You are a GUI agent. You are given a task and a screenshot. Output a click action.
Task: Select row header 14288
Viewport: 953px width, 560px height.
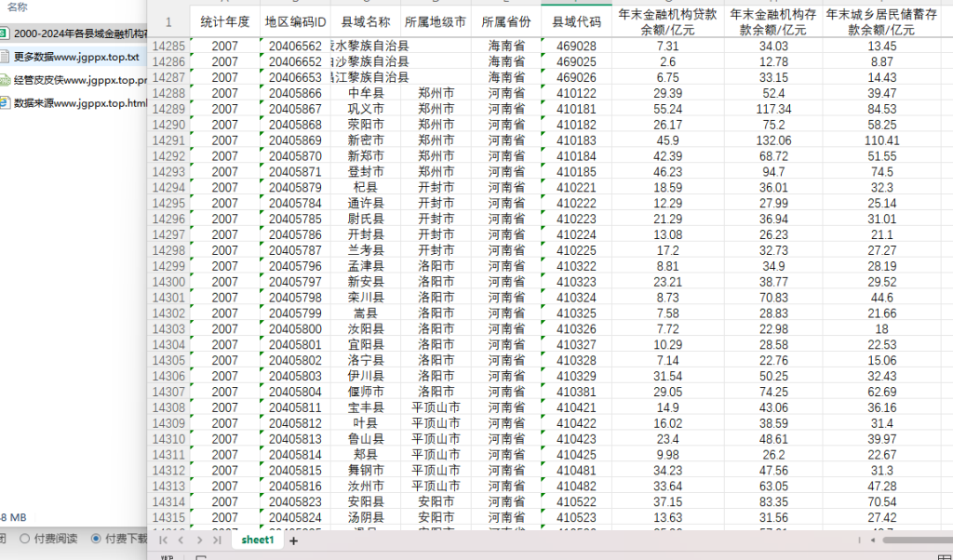[168, 93]
